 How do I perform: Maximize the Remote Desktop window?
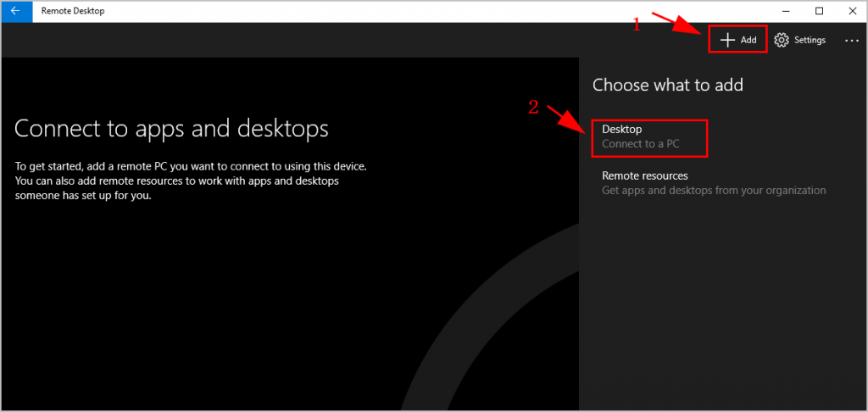point(819,11)
